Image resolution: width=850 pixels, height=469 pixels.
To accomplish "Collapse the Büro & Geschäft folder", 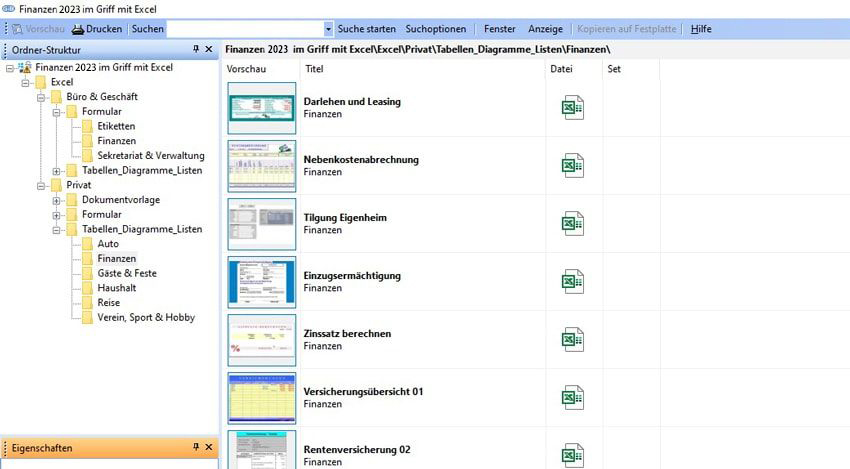I will [41, 97].
